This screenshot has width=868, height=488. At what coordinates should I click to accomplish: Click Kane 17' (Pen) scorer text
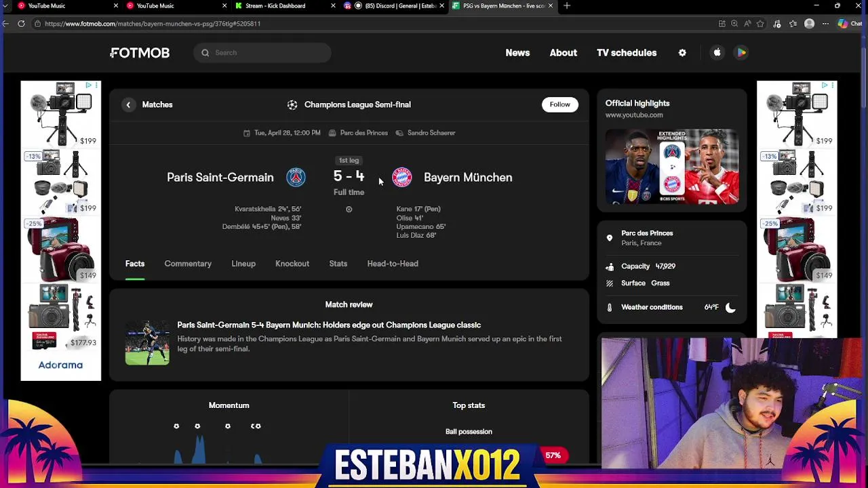(418, 209)
